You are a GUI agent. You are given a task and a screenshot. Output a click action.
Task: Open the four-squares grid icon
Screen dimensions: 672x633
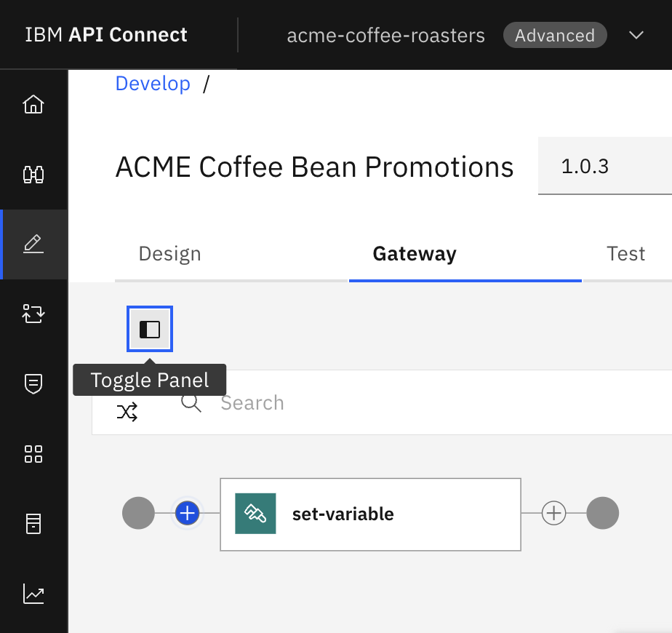point(33,454)
